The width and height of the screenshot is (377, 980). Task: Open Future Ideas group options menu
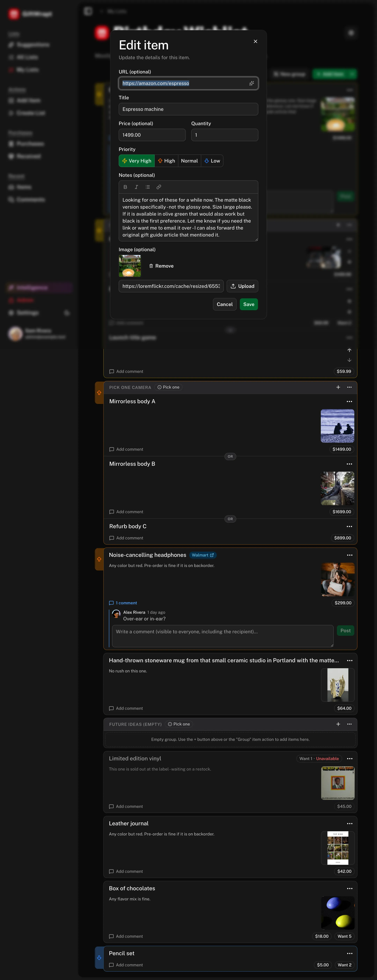(349, 724)
